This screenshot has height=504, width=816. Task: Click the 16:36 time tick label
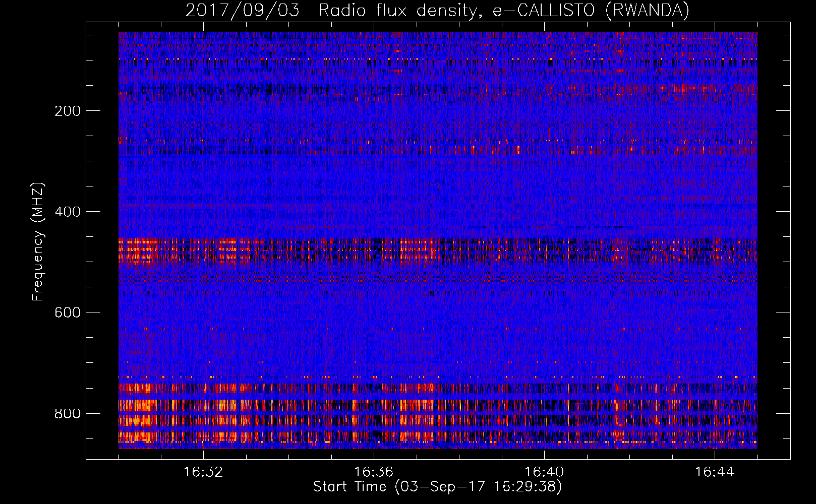coord(374,472)
